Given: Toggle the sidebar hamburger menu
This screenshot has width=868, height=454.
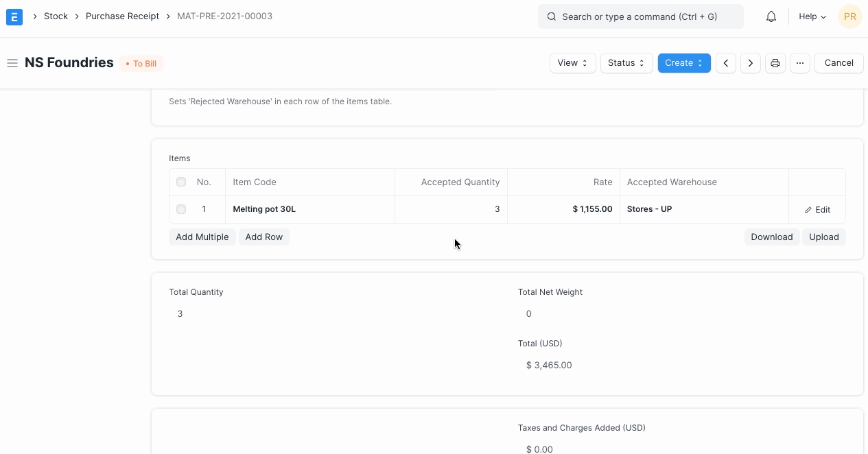Looking at the screenshot, I should coord(12,63).
